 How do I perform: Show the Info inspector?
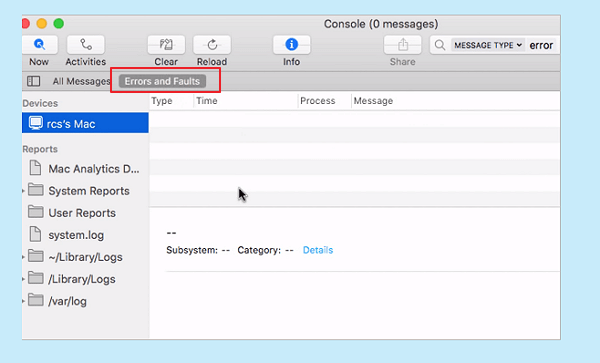point(292,45)
